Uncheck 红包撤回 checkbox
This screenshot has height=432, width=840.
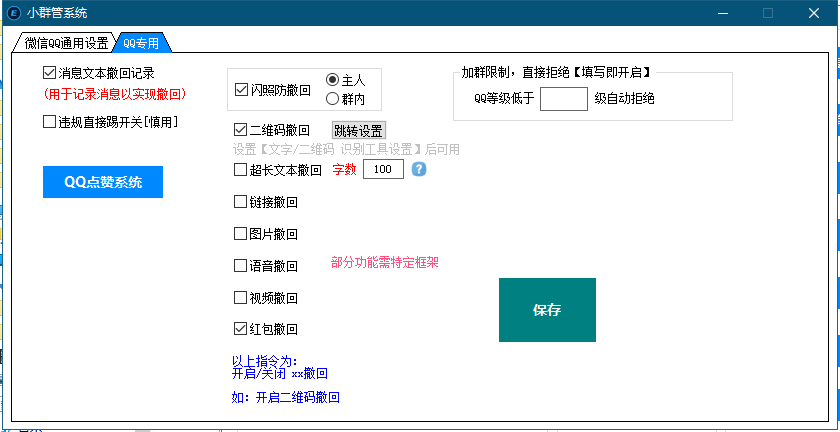(x=266, y=329)
